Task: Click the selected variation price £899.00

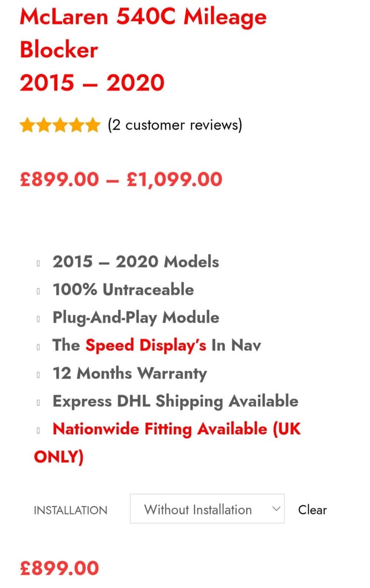Action: 60,568
